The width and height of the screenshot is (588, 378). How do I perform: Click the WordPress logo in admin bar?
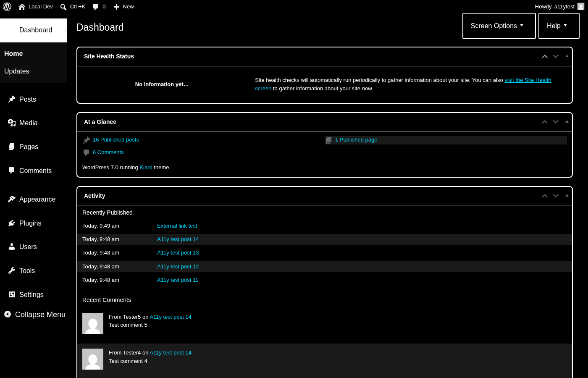point(7,7)
